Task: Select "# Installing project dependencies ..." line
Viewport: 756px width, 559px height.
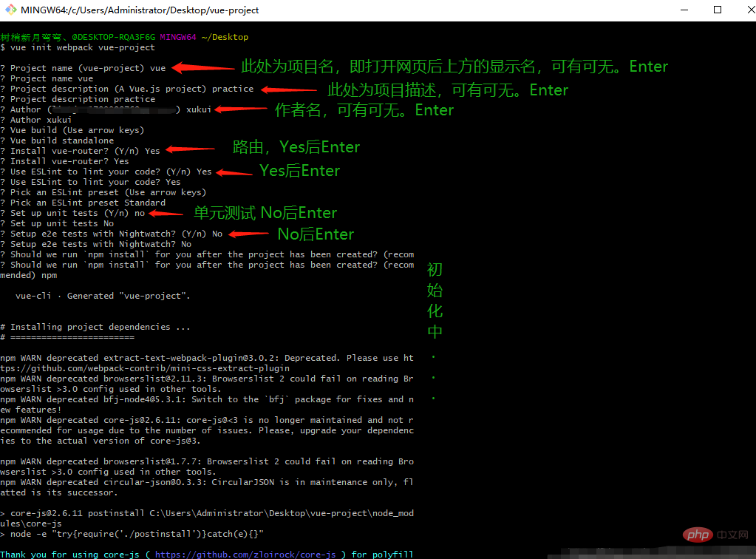Action: (x=95, y=327)
